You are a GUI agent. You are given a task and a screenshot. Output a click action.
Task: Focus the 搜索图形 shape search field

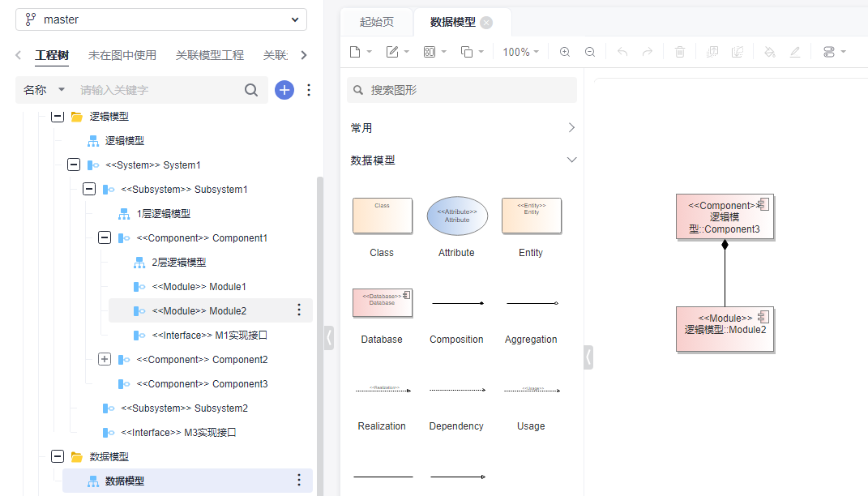point(462,90)
